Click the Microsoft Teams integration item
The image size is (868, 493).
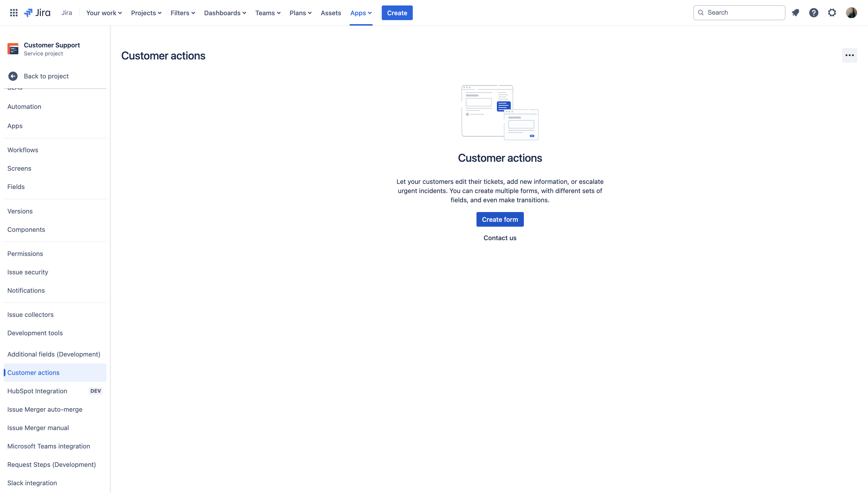(x=49, y=446)
